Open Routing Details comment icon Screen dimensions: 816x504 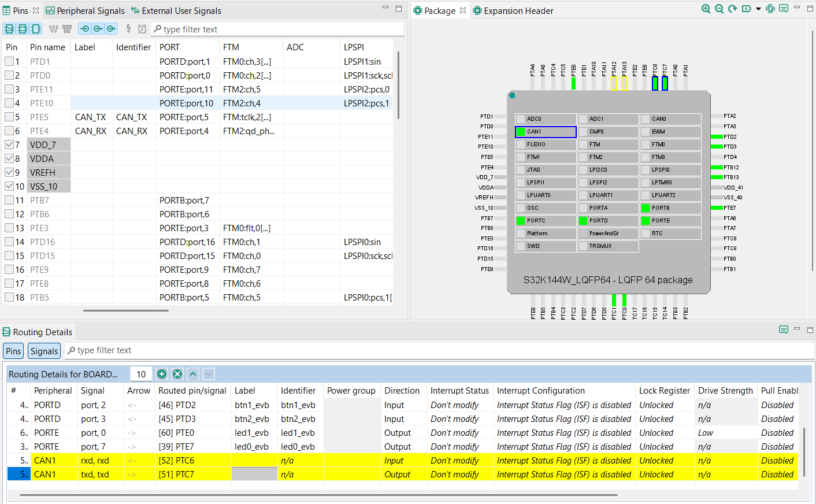pyautogui.click(x=784, y=330)
